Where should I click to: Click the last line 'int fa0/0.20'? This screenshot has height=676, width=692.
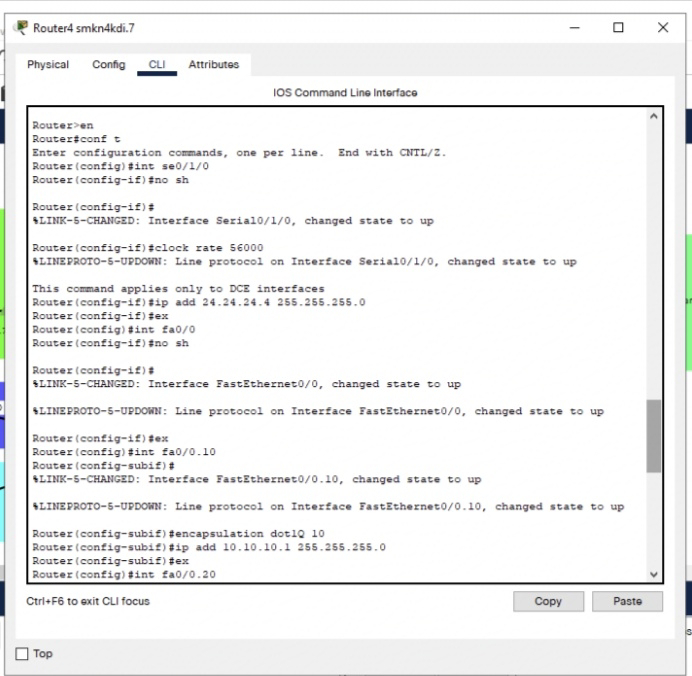(x=124, y=575)
